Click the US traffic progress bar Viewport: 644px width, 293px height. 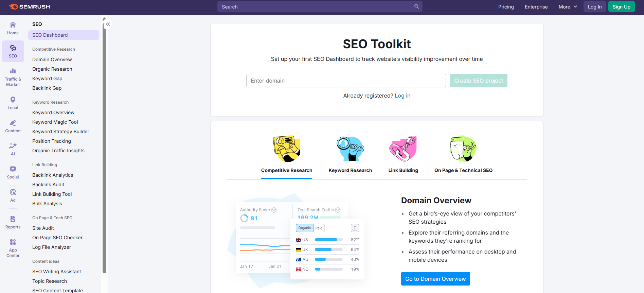pos(329,240)
